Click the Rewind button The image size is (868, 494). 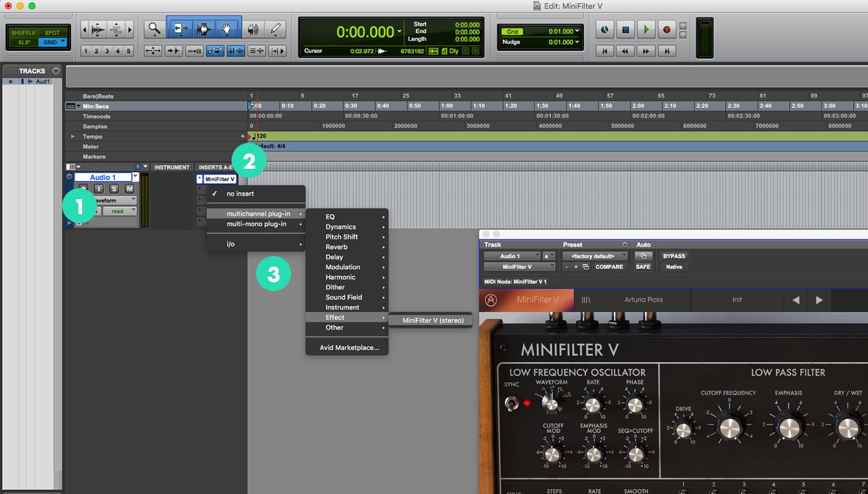pyautogui.click(x=625, y=50)
